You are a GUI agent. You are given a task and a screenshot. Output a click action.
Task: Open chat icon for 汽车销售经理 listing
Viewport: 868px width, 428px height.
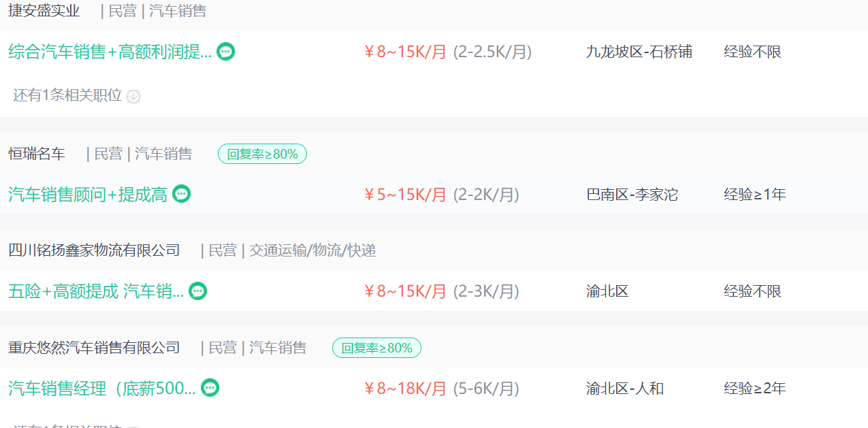(x=210, y=388)
